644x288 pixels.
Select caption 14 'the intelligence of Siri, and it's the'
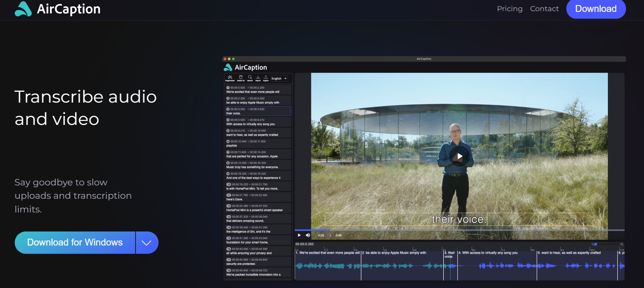tap(258, 229)
